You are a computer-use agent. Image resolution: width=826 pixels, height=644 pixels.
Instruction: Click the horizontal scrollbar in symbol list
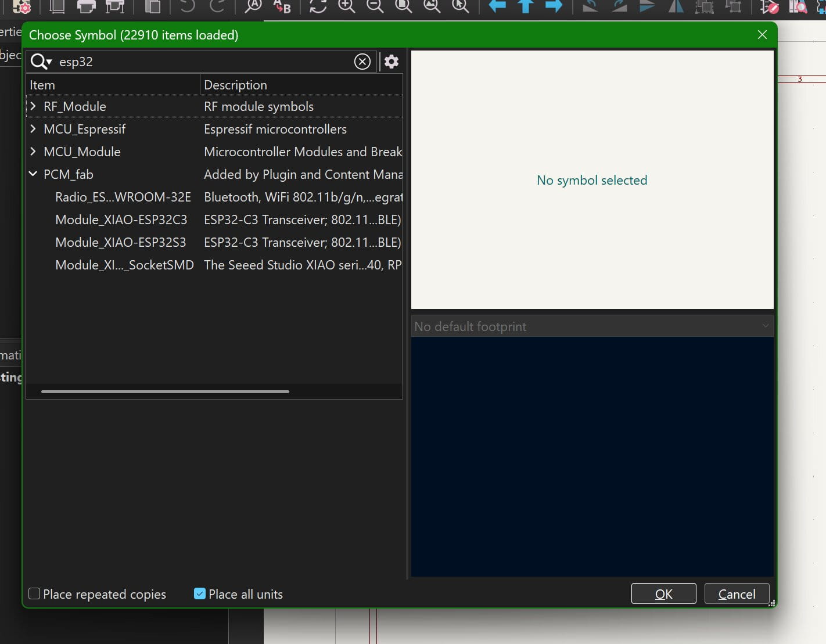pyautogui.click(x=165, y=391)
